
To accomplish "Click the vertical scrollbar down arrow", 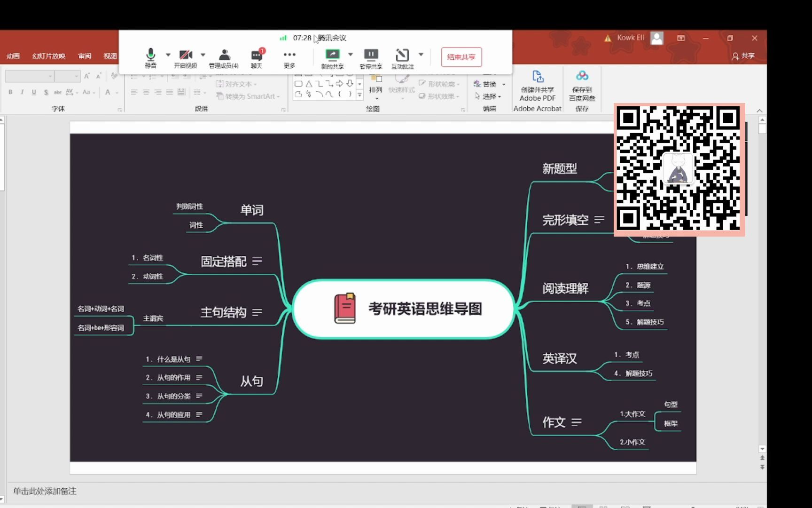I will (x=762, y=449).
